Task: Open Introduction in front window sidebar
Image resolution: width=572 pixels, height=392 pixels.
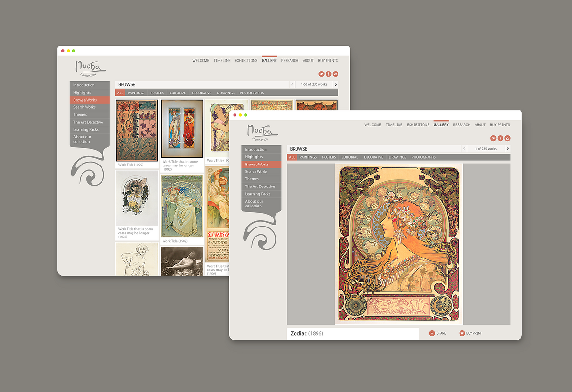Action: [x=261, y=149]
